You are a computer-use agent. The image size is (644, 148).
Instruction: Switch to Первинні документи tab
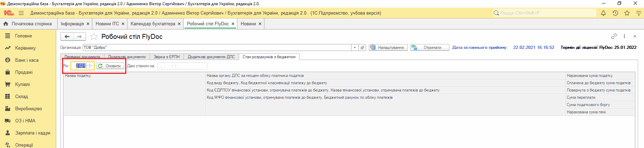pos(82,57)
